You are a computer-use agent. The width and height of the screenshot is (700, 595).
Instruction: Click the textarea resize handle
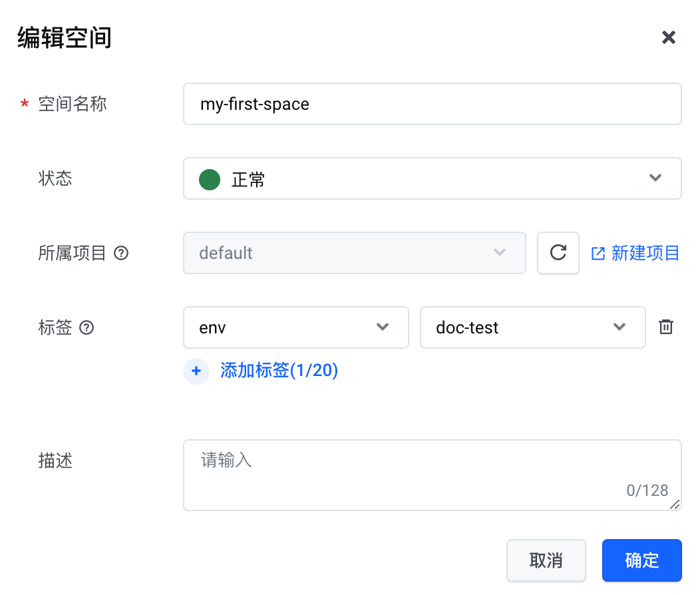(x=675, y=504)
